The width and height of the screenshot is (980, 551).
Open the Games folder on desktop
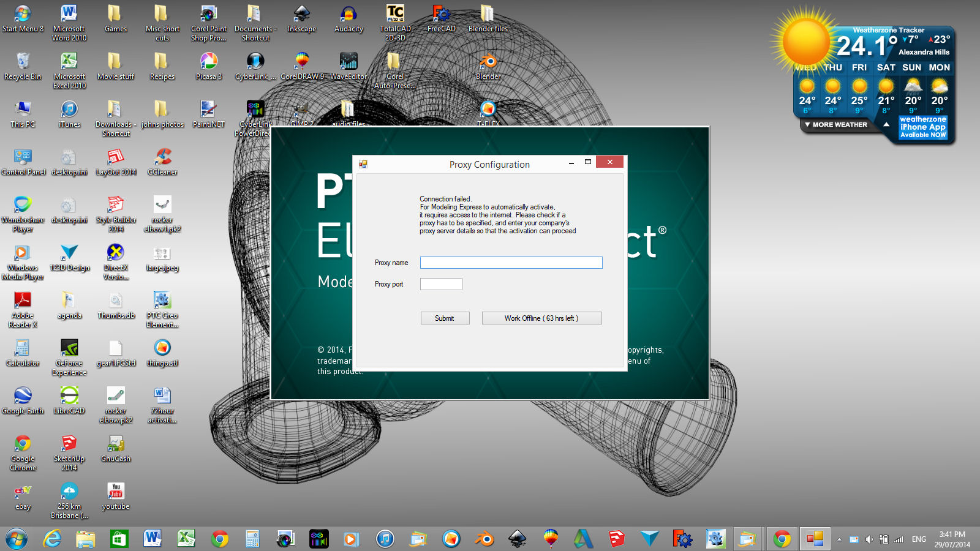tap(116, 18)
